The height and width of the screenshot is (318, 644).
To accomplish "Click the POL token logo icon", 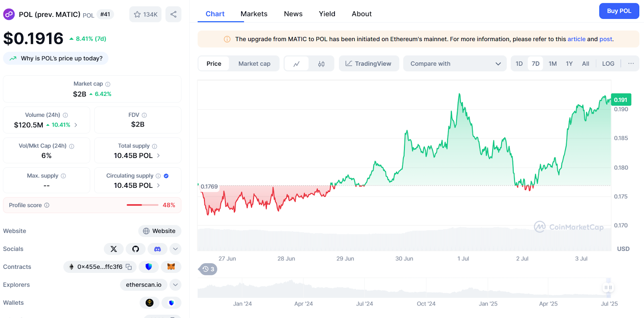I will tap(9, 15).
